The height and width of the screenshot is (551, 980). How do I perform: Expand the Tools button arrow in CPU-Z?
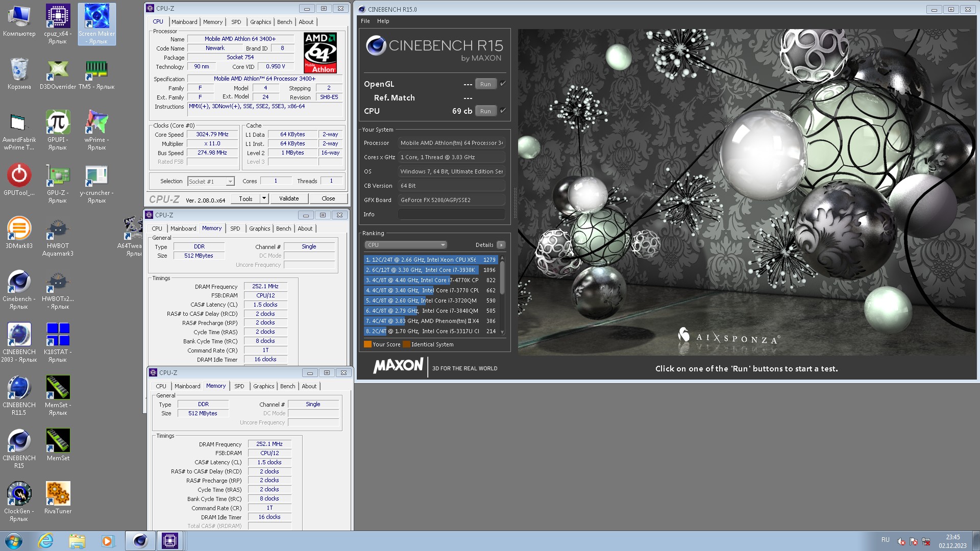(x=264, y=198)
